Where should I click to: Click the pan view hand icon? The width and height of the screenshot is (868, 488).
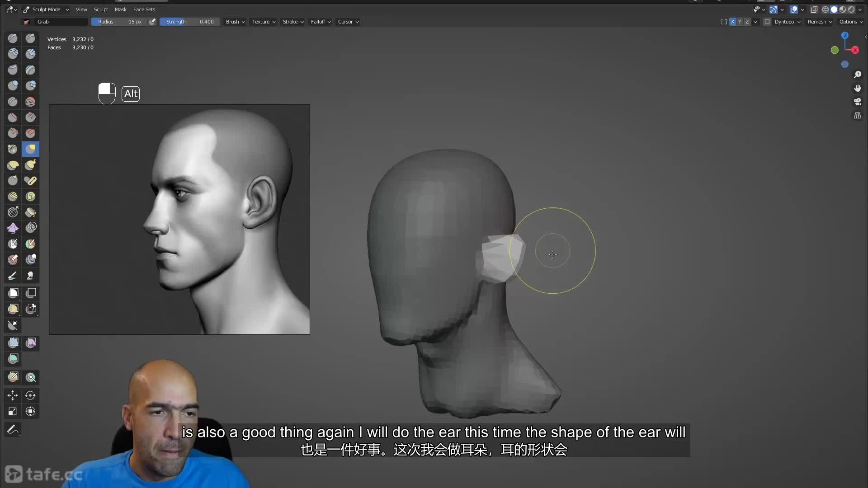click(858, 88)
